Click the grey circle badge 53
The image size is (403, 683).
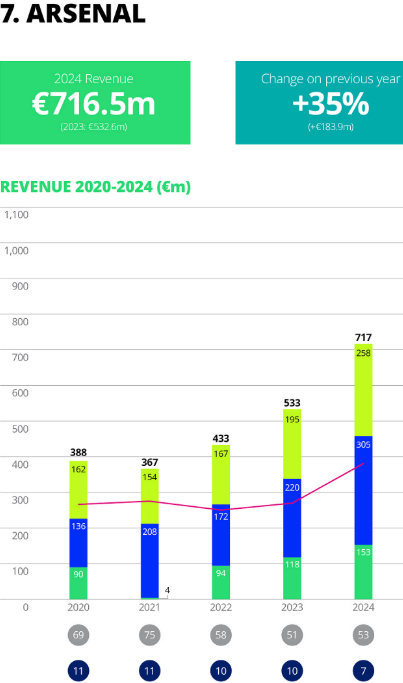point(363,635)
